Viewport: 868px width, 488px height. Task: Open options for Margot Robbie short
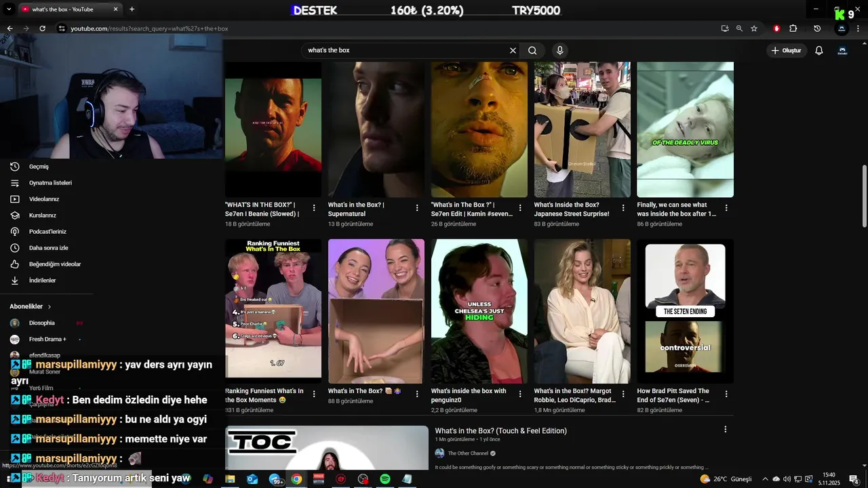pos(623,394)
